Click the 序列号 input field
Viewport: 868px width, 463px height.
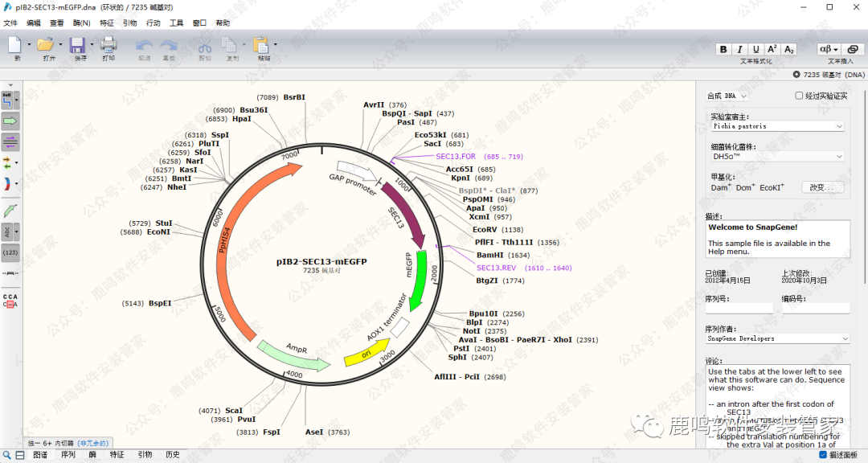click(739, 308)
